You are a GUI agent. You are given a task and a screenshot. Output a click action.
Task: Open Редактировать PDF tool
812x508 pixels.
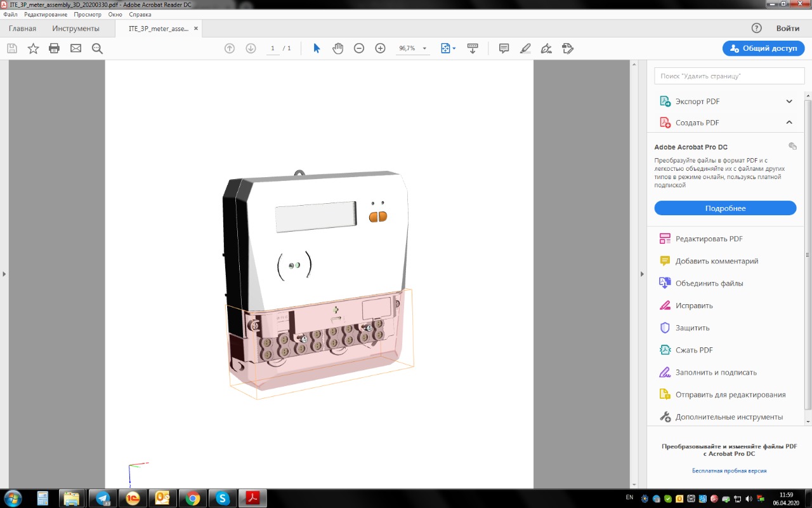click(709, 239)
